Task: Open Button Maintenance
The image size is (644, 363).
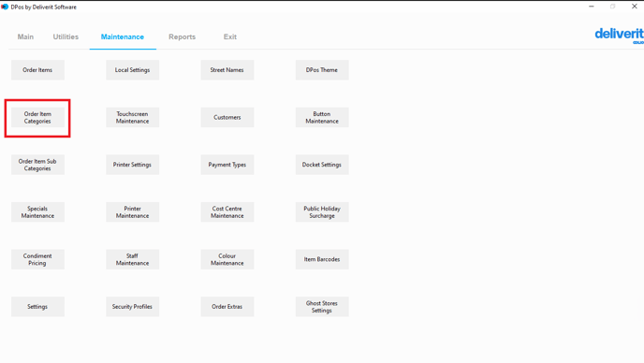Action: (322, 118)
